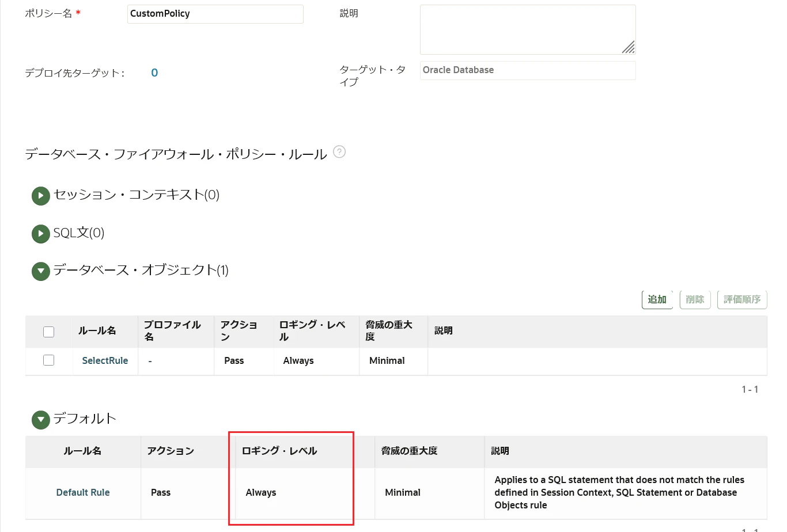
Task: Click the ルール名 column header in objects table
Action: (97, 330)
